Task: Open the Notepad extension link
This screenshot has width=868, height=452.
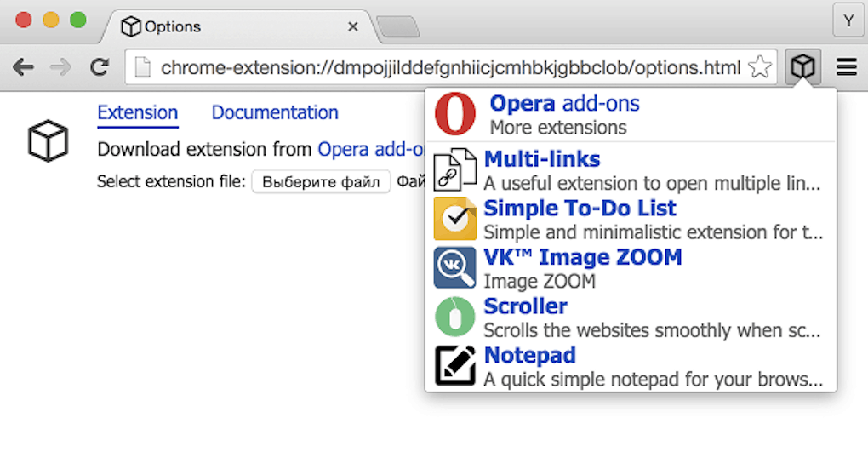Action: [x=530, y=356]
